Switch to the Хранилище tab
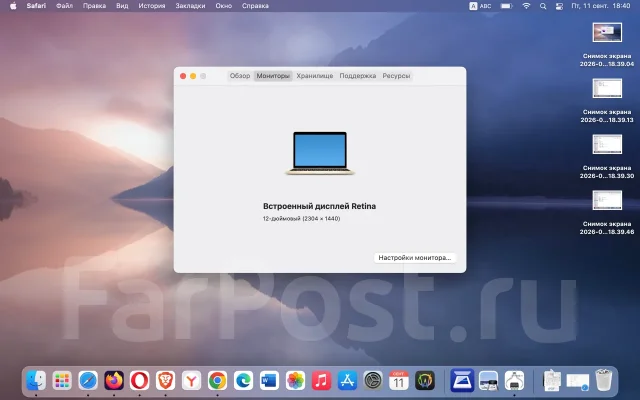The width and height of the screenshot is (640, 400). 315,76
